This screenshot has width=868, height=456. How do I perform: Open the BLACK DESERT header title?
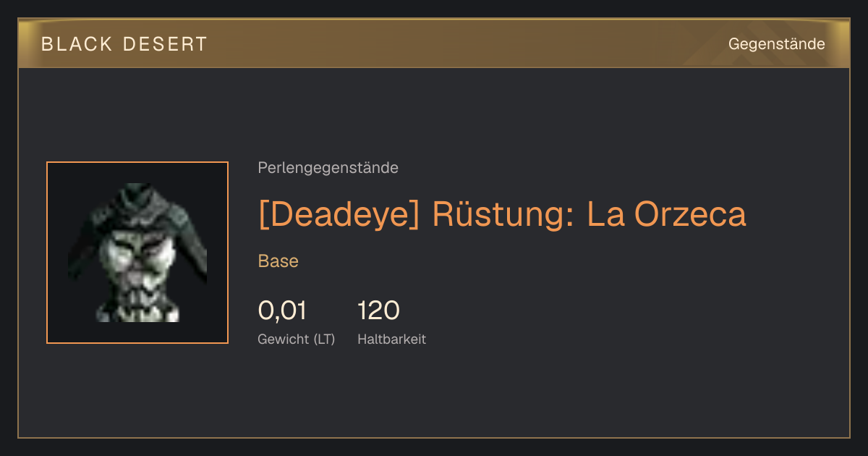tap(124, 44)
